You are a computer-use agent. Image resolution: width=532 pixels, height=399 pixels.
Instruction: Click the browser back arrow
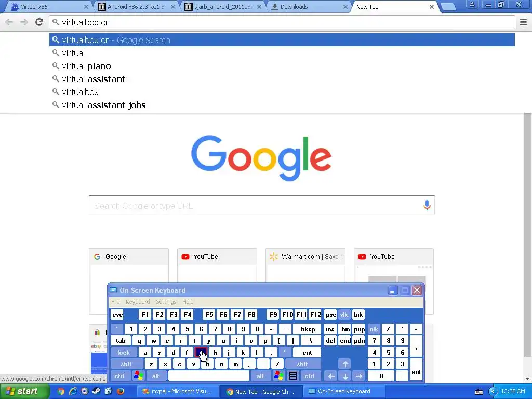tap(9, 22)
